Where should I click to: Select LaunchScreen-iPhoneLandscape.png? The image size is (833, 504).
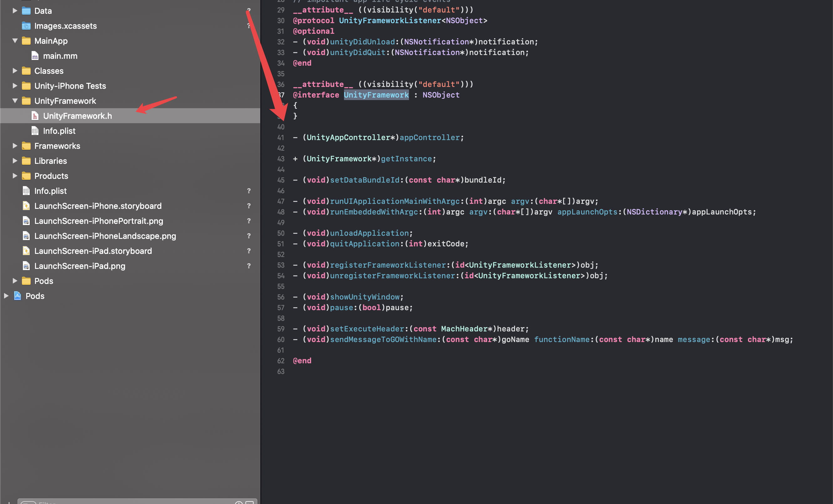click(105, 236)
